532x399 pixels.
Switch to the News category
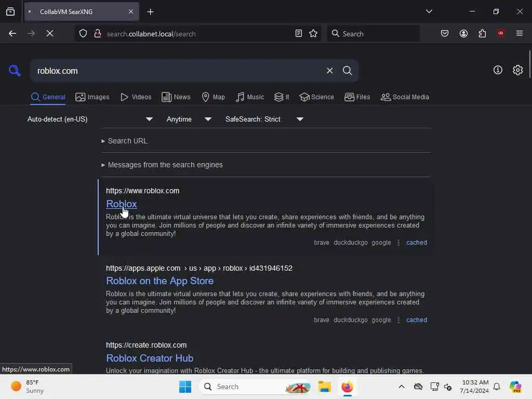coord(176,97)
